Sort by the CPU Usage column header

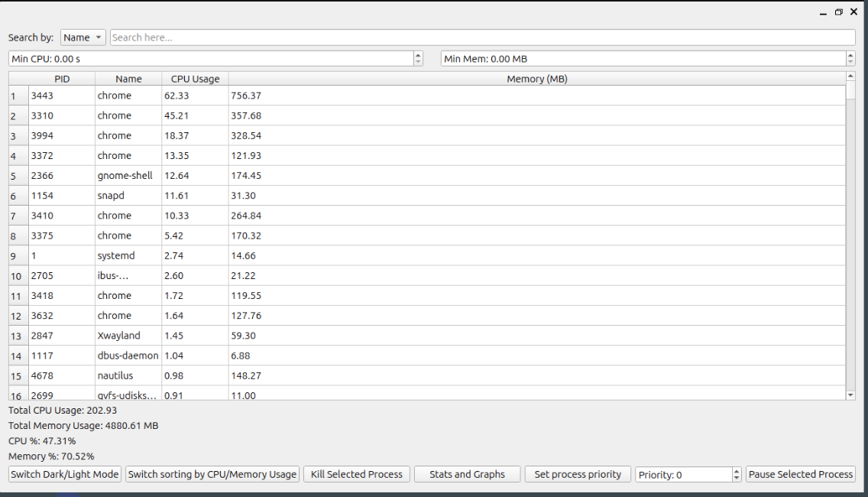(x=195, y=78)
